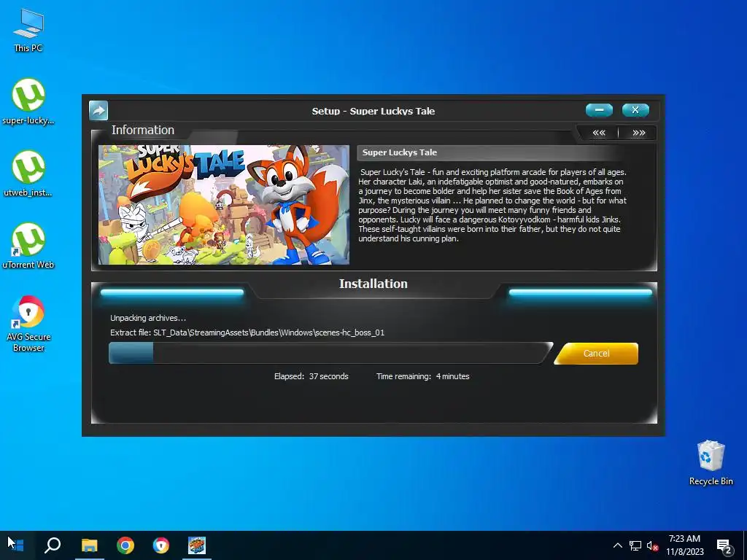
Task: Go to previous info slide with « arrow
Action: pyautogui.click(x=599, y=133)
